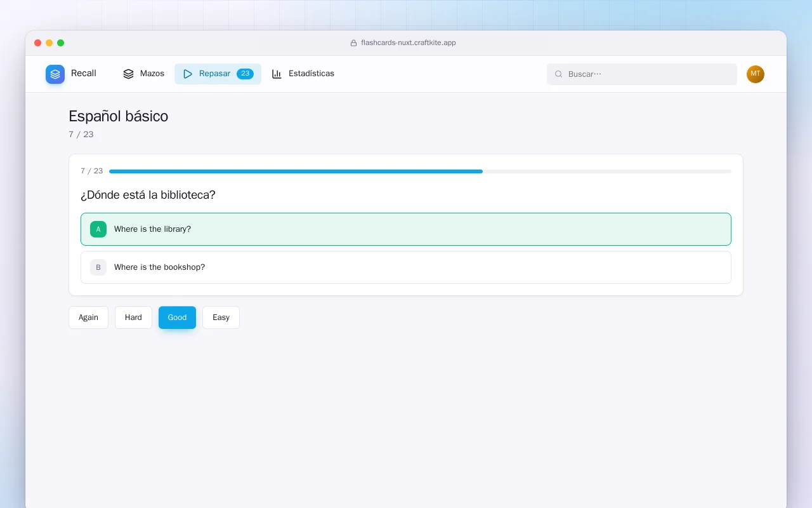Click the padlock icon in address bar

tap(353, 43)
